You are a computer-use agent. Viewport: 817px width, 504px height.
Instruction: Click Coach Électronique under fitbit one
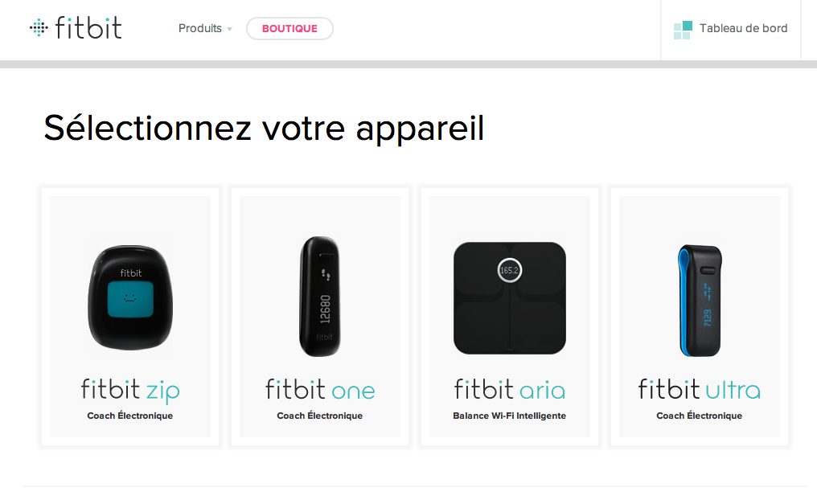click(x=320, y=416)
